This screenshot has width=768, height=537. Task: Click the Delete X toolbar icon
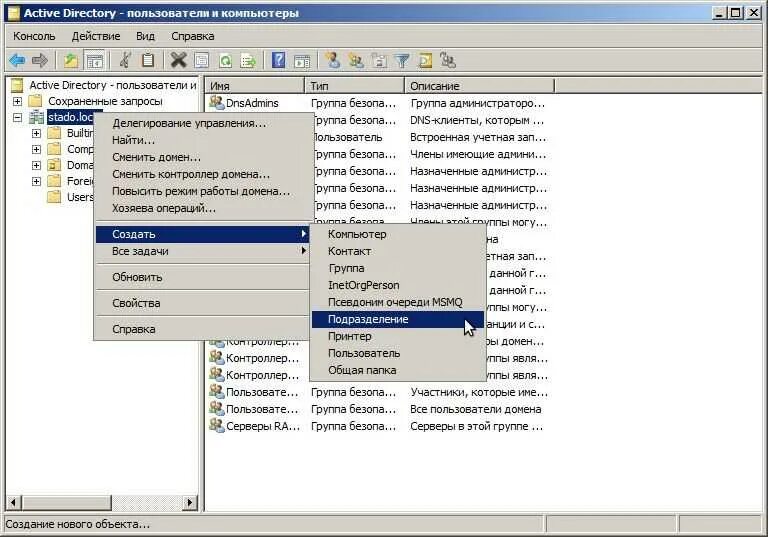[x=178, y=60]
